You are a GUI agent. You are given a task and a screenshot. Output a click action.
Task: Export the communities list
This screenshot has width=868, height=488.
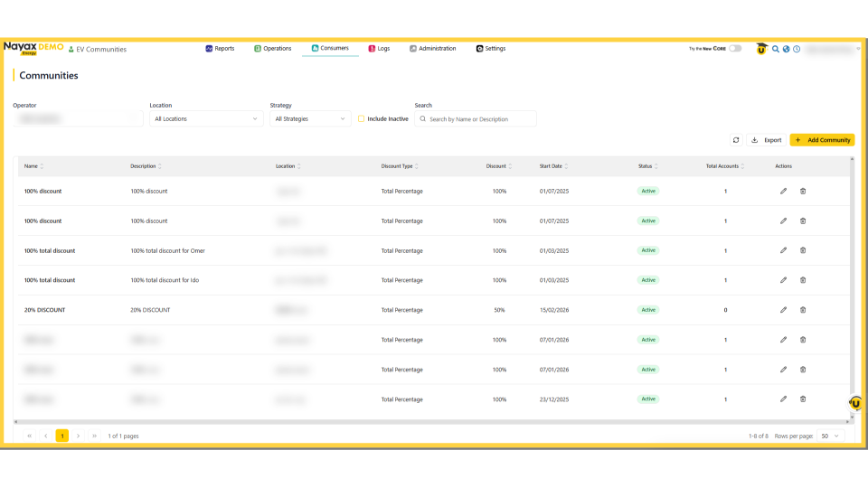pyautogui.click(x=767, y=140)
